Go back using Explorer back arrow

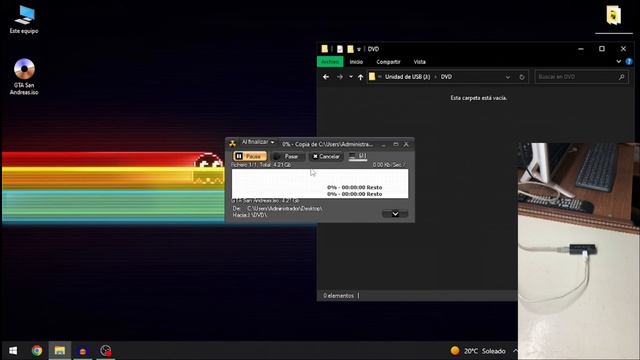[326, 77]
